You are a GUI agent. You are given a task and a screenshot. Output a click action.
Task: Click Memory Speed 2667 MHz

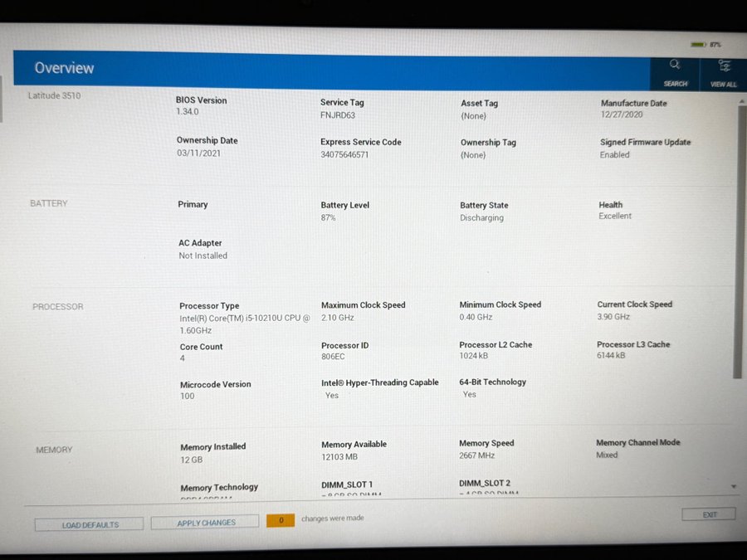tap(477, 455)
